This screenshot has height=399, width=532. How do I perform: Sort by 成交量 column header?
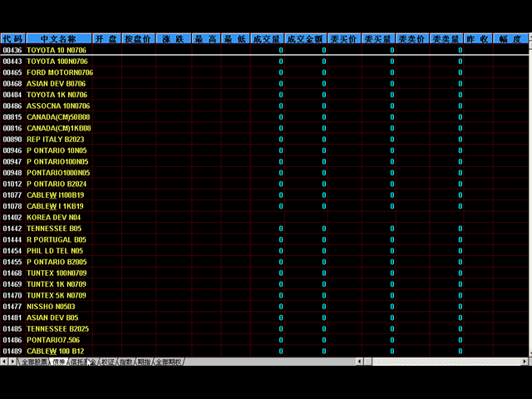click(267, 39)
